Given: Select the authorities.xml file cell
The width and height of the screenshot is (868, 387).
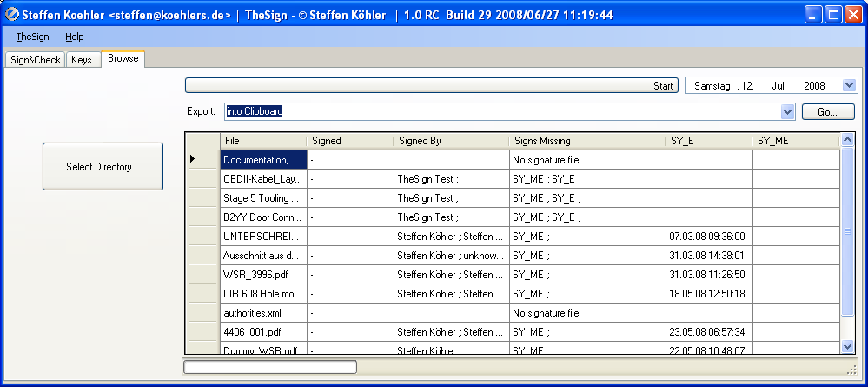Looking at the screenshot, I should [x=262, y=312].
